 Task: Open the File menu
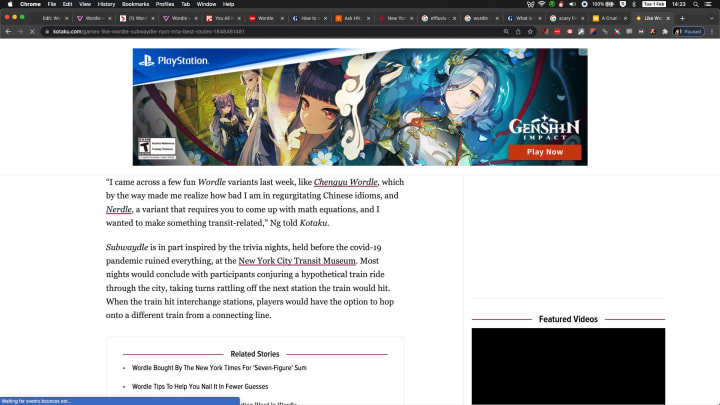(x=52, y=4)
